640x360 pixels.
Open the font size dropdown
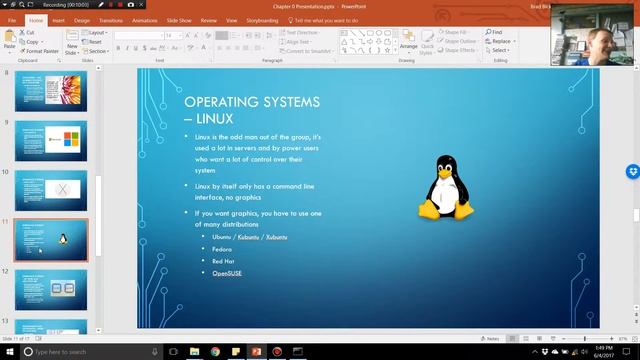(x=180, y=36)
